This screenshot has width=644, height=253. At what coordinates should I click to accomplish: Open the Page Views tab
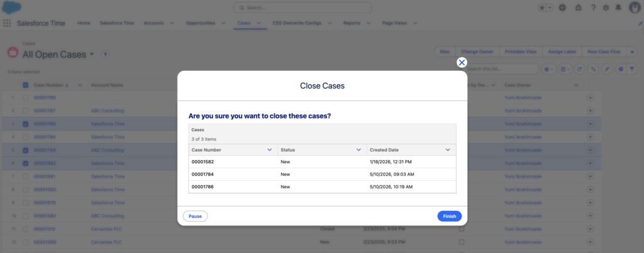(394, 23)
